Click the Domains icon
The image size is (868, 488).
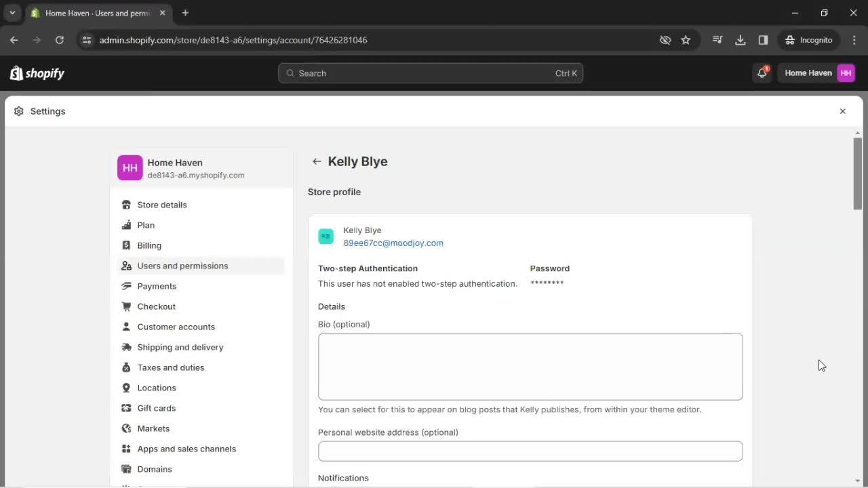[x=126, y=469]
